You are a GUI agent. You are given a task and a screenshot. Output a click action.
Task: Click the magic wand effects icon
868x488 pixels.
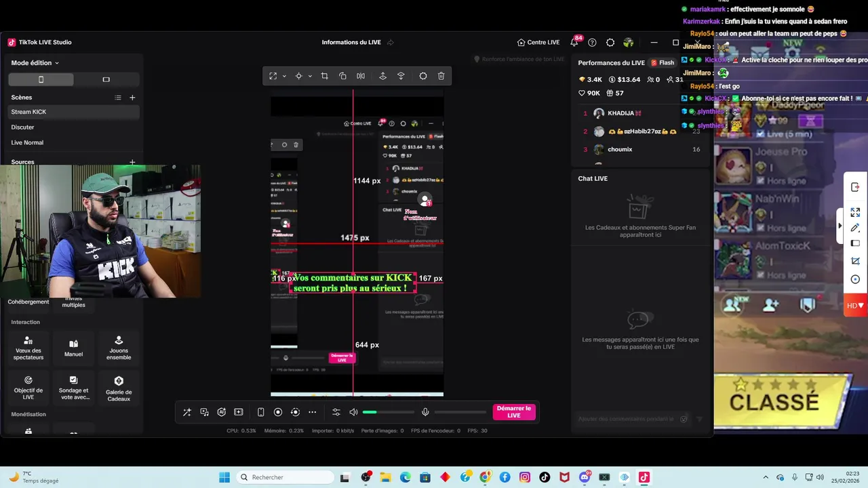click(x=187, y=412)
